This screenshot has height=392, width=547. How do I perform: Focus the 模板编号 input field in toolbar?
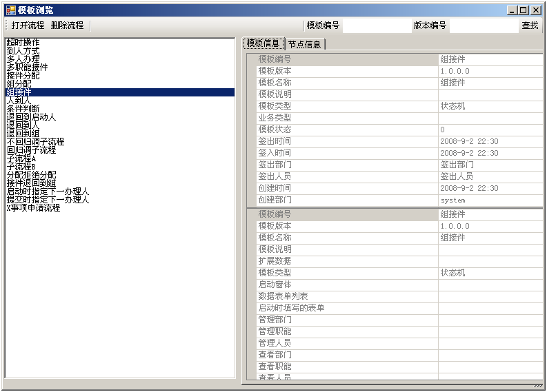tap(376, 25)
